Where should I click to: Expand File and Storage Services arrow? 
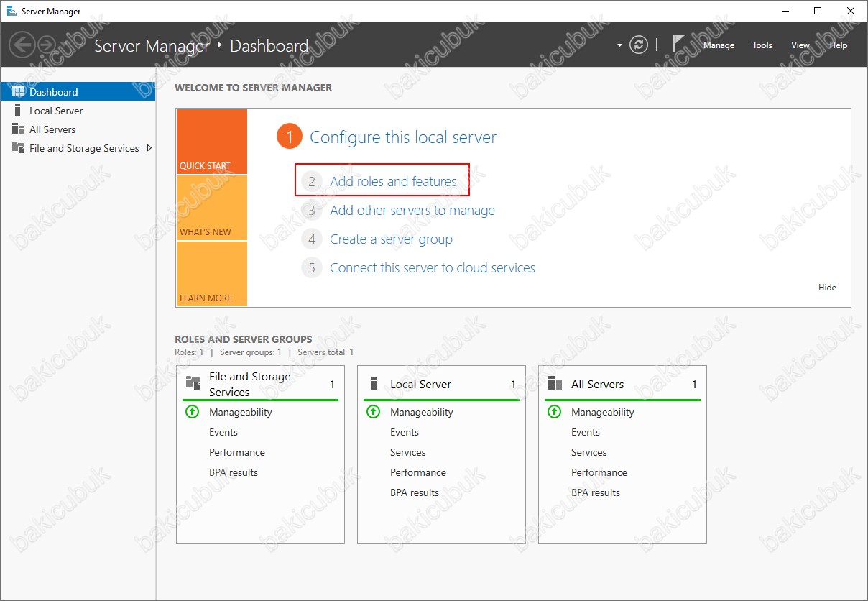[x=149, y=148]
